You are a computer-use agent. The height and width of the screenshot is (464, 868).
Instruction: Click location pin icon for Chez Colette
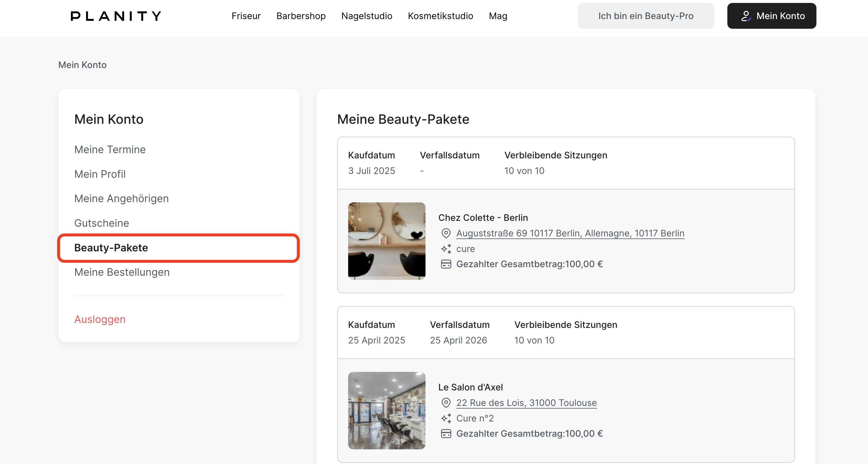point(446,233)
